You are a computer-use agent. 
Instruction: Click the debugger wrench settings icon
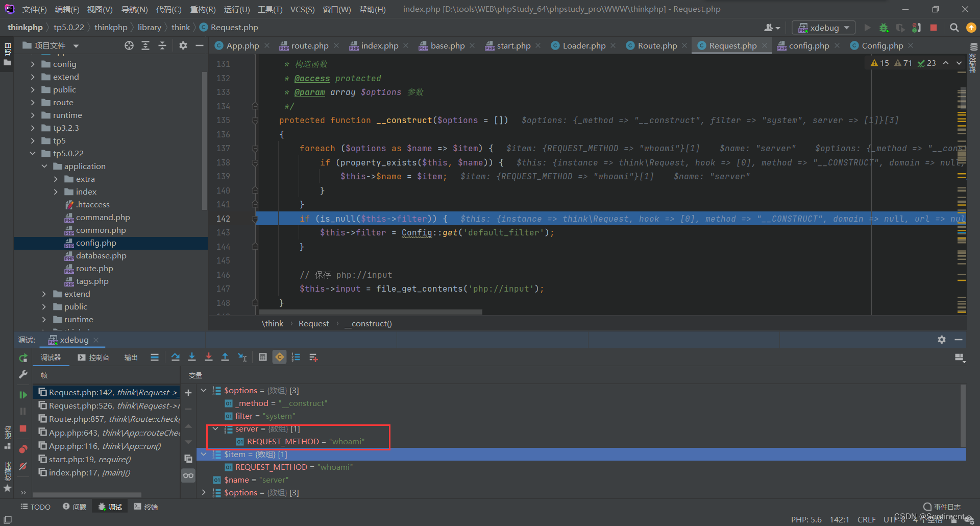[23, 375]
